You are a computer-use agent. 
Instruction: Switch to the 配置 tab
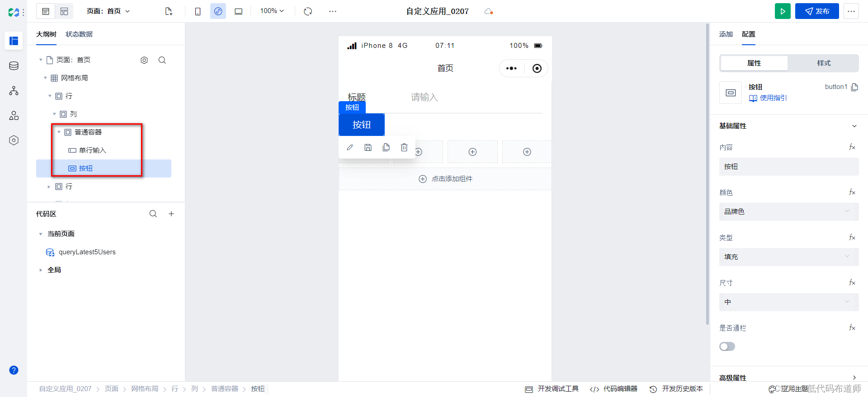pos(749,34)
